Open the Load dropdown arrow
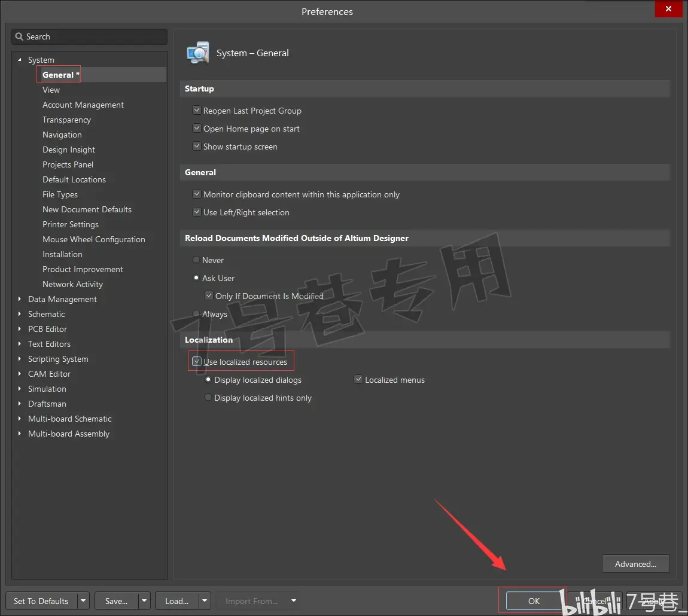Viewport: 688px width, 616px height. coord(205,600)
